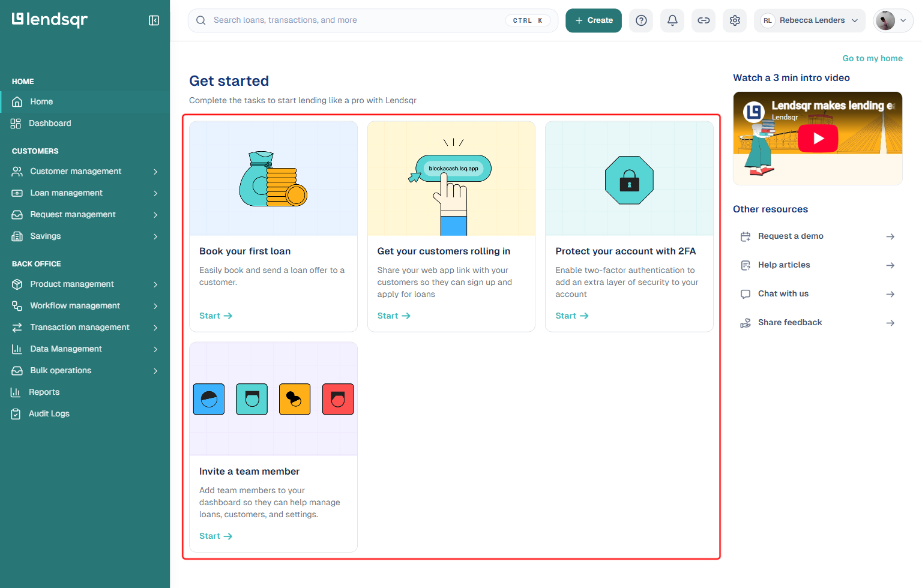Click the Home house icon in sidebar

pos(17,101)
